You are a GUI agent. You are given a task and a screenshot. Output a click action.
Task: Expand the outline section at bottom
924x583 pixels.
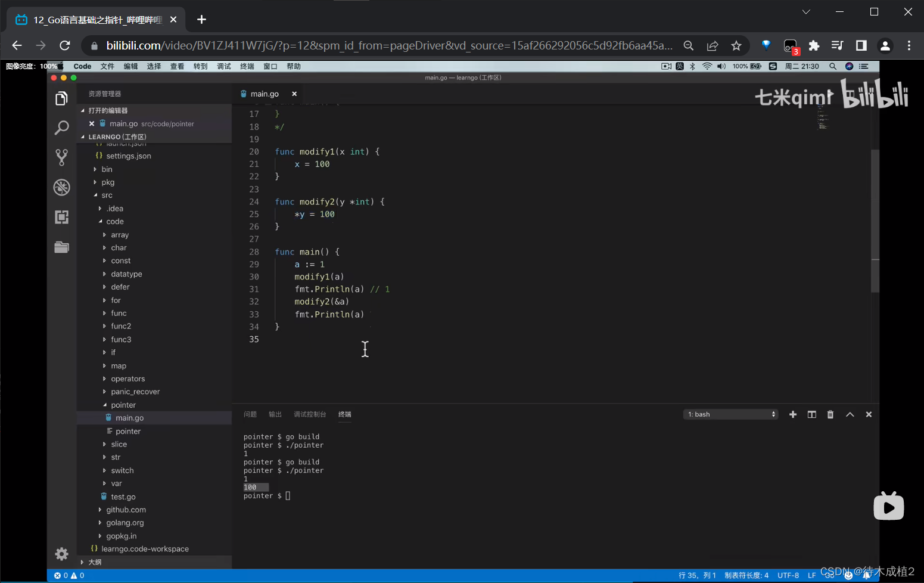[x=82, y=562]
